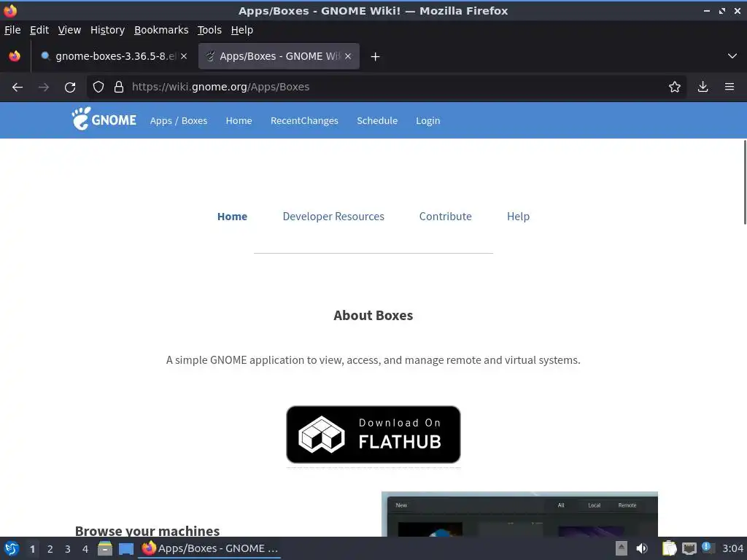Click the URL address bar
747x560 pixels.
click(x=386, y=87)
